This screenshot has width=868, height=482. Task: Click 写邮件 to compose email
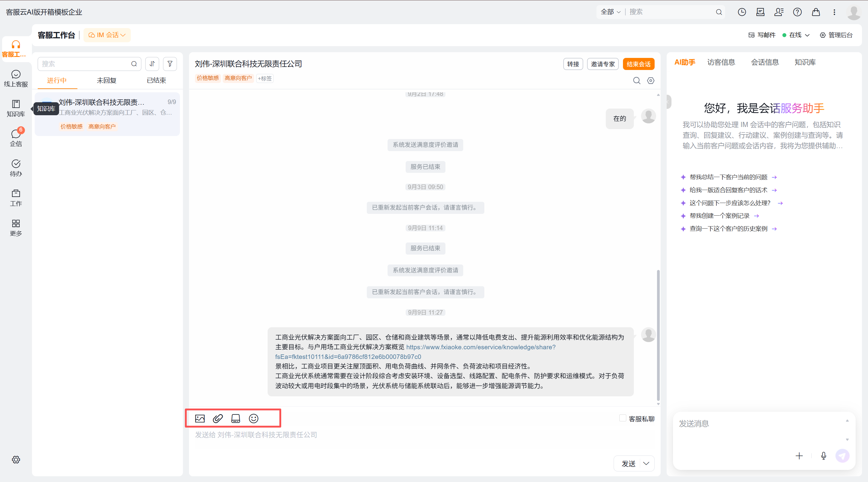tap(762, 35)
